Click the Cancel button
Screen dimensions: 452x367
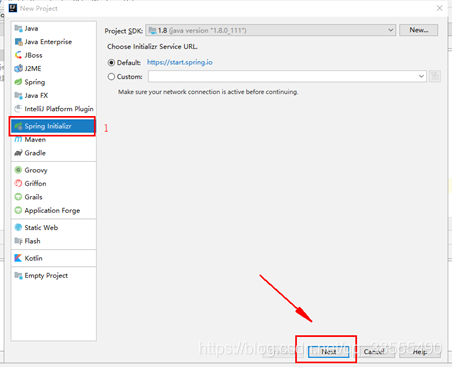point(374,352)
